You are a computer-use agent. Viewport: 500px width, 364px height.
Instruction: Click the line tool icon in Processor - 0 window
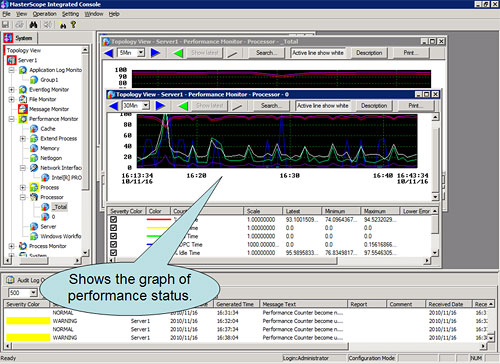237,106
